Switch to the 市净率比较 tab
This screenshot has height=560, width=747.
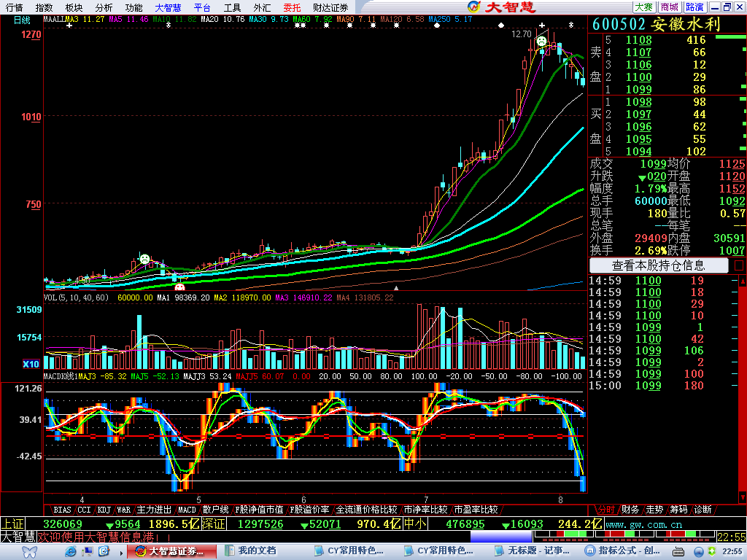(x=425, y=510)
